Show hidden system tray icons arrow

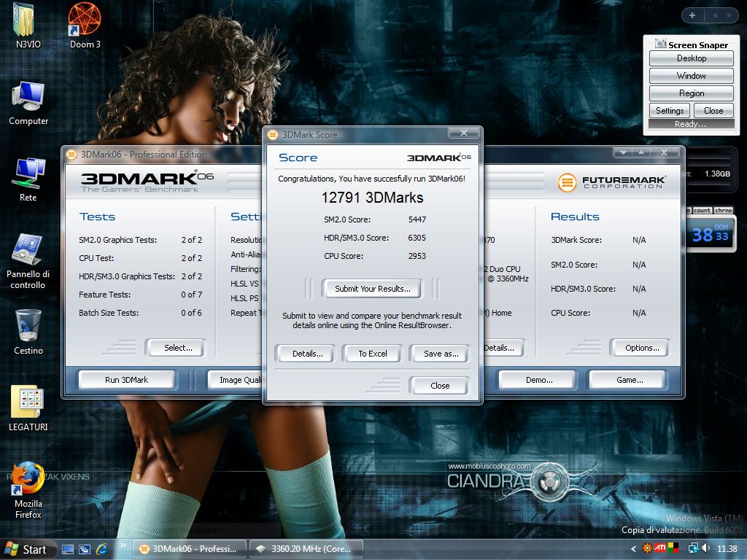pos(633,549)
